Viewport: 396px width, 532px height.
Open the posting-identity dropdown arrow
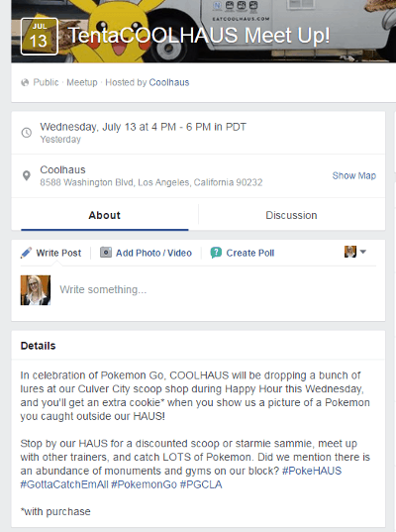(363, 252)
